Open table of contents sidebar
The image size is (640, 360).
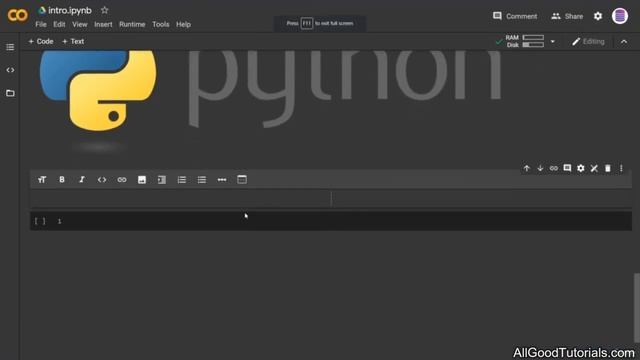(x=10, y=47)
